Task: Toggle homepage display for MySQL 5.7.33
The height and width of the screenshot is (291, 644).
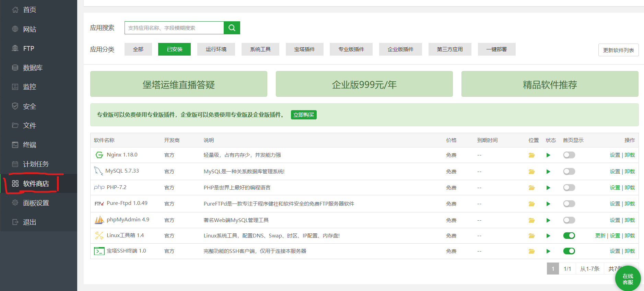Action: pyautogui.click(x=569, y=172)
